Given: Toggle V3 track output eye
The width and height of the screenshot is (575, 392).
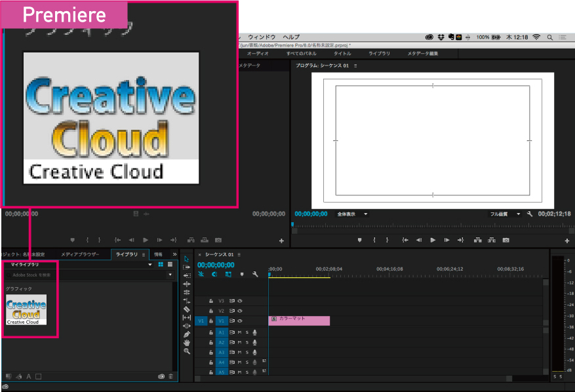Looking at the screenshot, I should [x=240, y=301].
